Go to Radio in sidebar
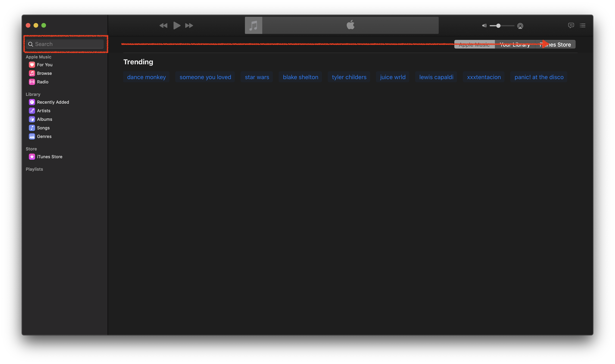Screen dimensions: 615x364 [43, 82]
